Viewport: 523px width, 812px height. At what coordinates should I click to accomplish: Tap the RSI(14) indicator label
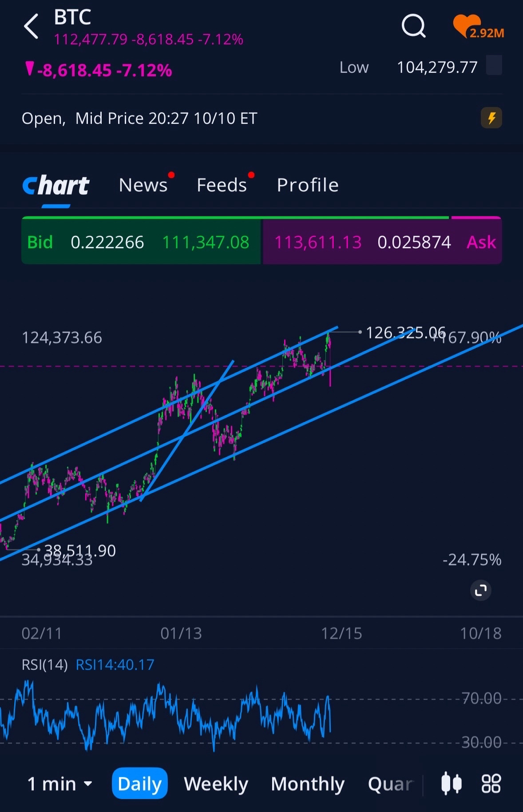[x=44, y=665]
